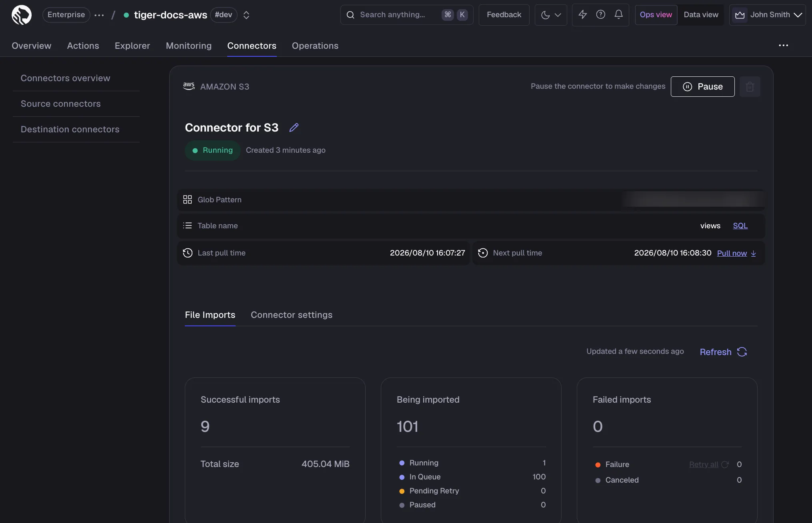Open the theme moon dropdown
The image size is (812, 523).
click(x=551, y=15)
